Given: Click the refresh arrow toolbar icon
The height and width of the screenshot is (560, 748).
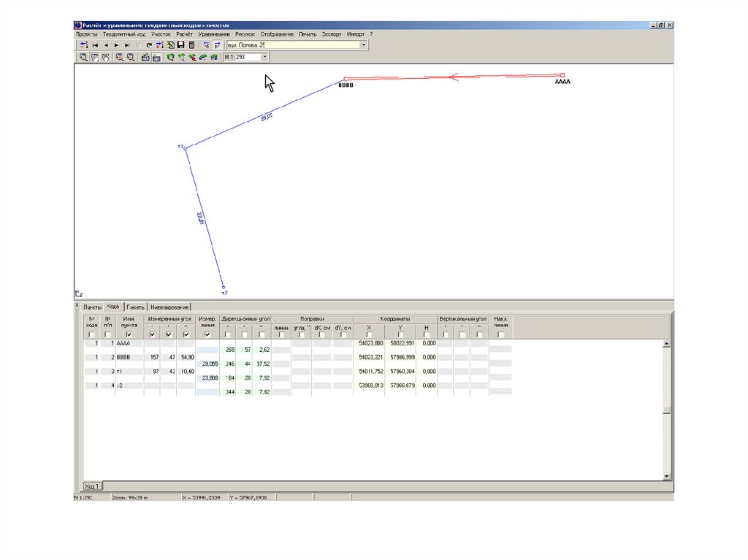Looking at the screenshot, I should click(149, 45).
